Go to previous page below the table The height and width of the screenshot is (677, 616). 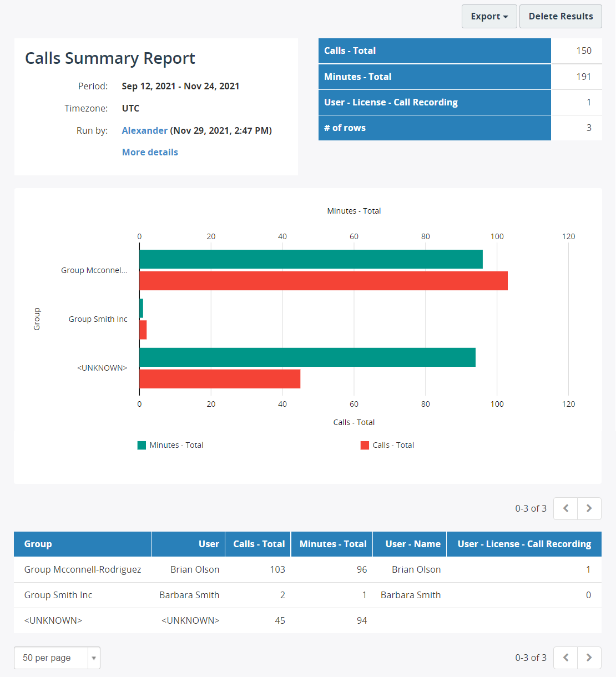565,658
